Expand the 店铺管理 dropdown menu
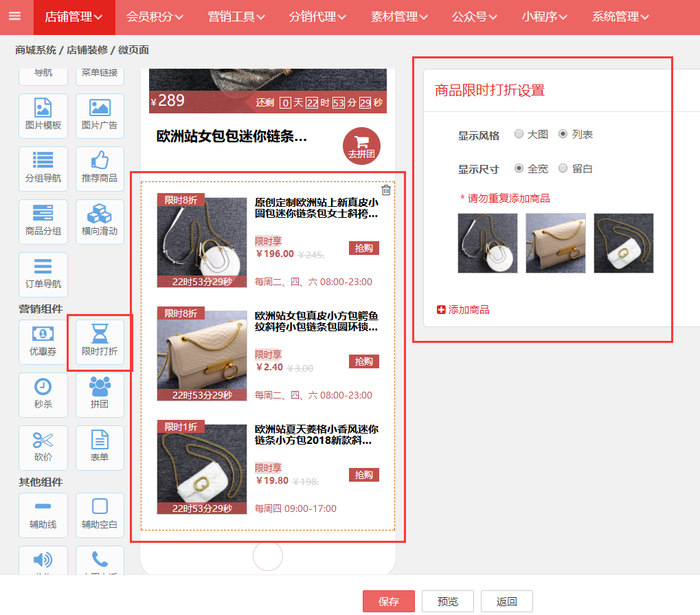The image size is (700, 615). click(x=74, y=17)
